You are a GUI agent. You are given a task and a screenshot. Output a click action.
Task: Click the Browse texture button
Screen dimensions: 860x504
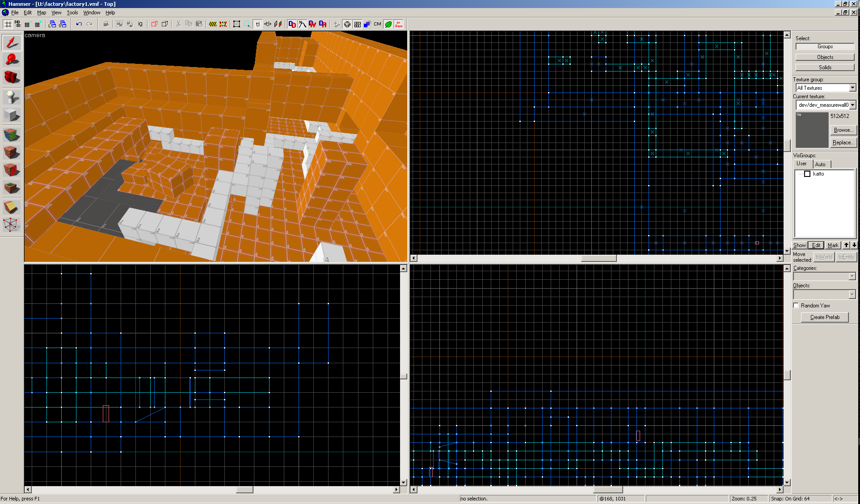pos(843,130)
